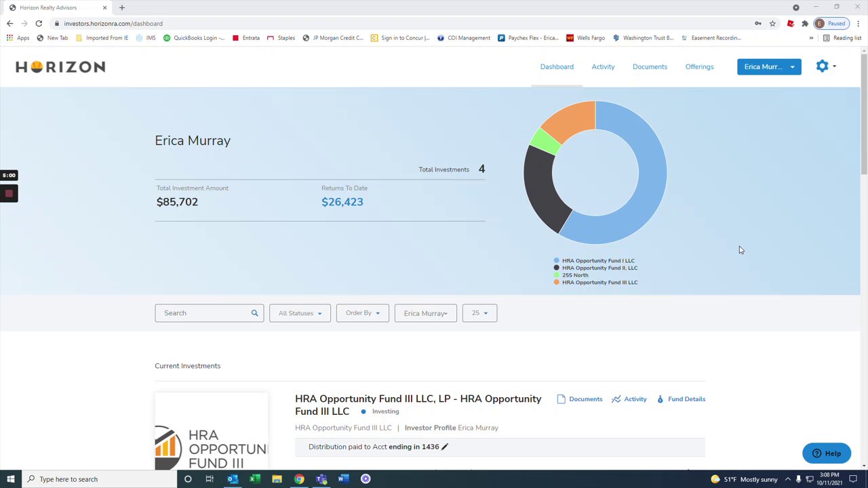Reload the page with the browser refresh icon
Image resolution: width=868 pixels, height=488 pixels.
39,24
